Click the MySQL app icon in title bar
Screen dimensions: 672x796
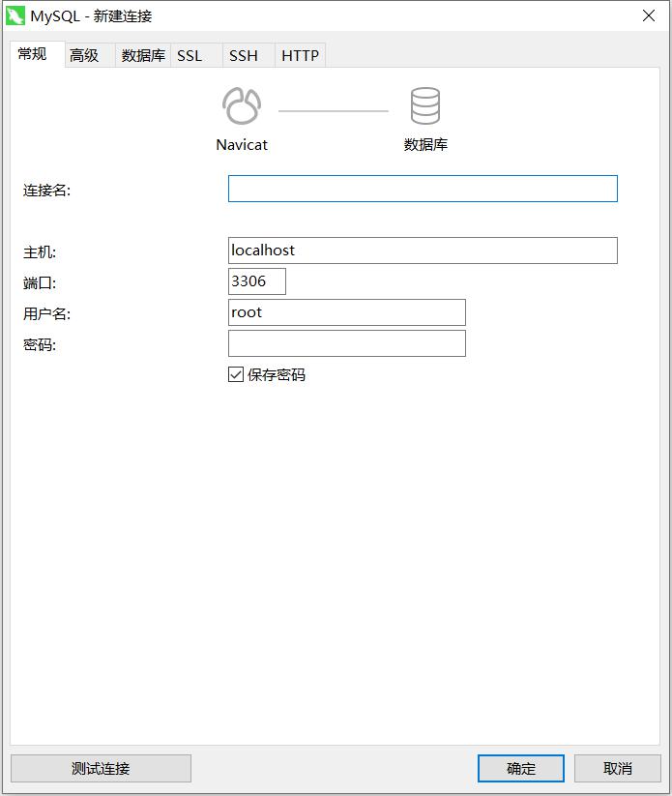pyautogui.click(x=15, y=15)
